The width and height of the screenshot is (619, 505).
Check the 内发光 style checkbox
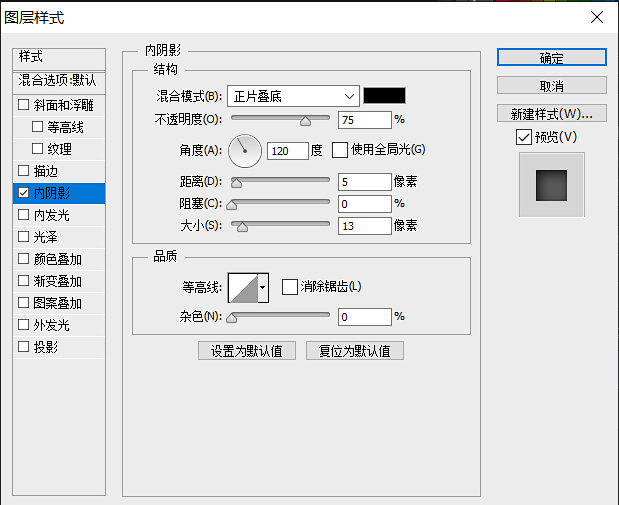(23, 215)
